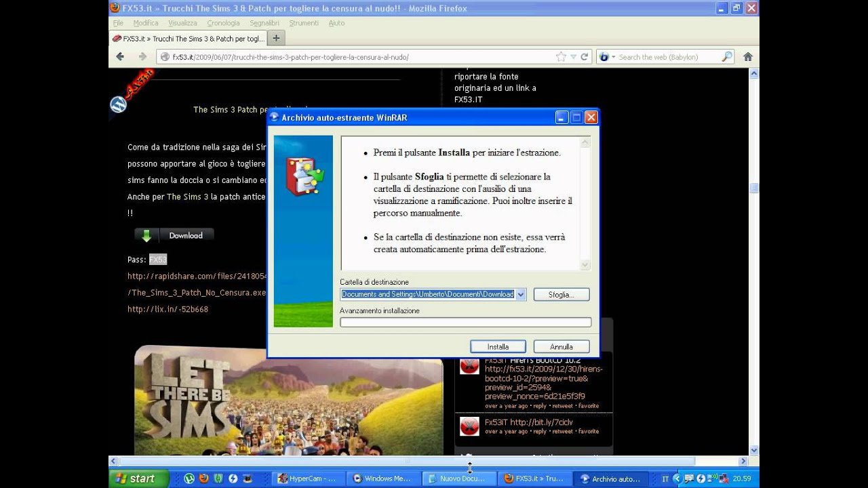868x488 pixels.
Task: Open the Modifica menu
Action: [146, 23]
